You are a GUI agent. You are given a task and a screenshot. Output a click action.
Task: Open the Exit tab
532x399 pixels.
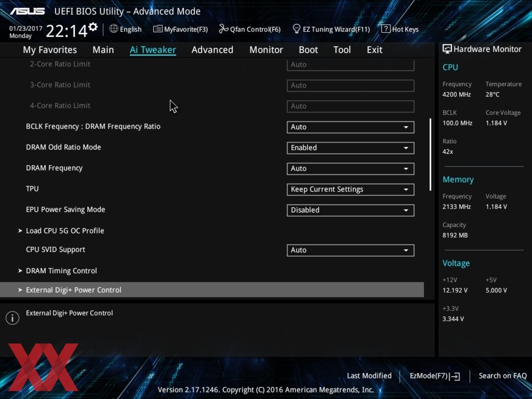[x=374, y=50]
